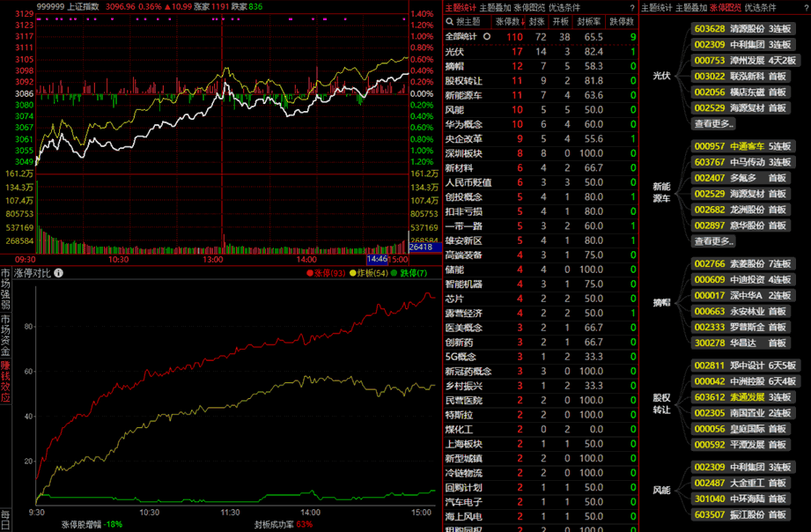Select the 光伏 row in the theme table
The height and width of the screenshot is (532, 811).
pyautogui.click(x=541, y=52)
